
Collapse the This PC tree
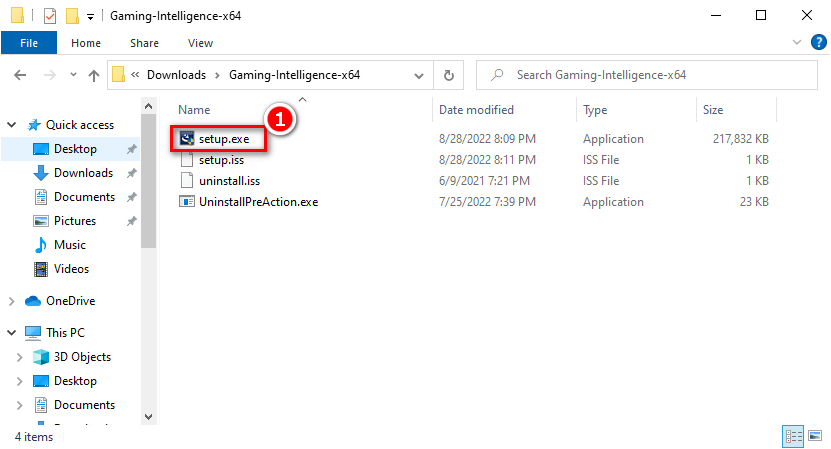point(12,333)
